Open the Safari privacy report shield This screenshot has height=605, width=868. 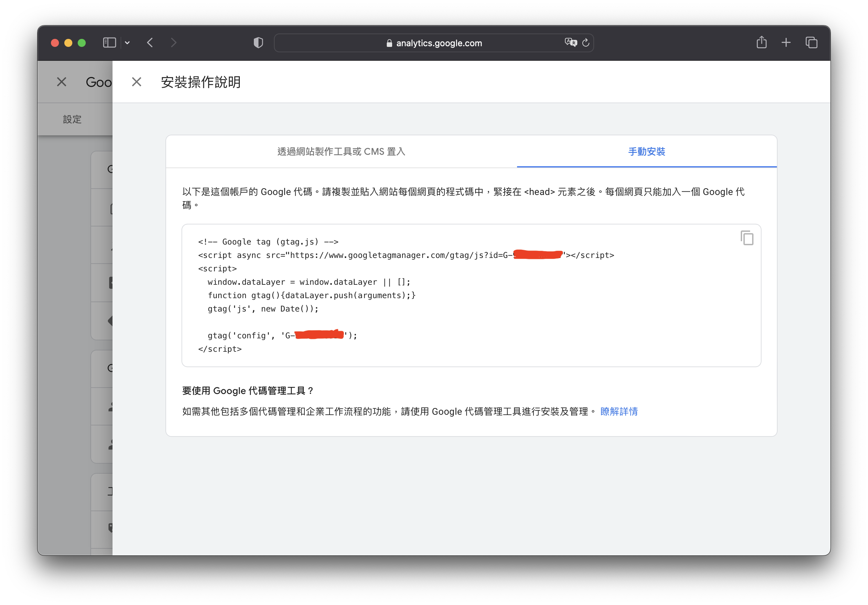point(258,43)
